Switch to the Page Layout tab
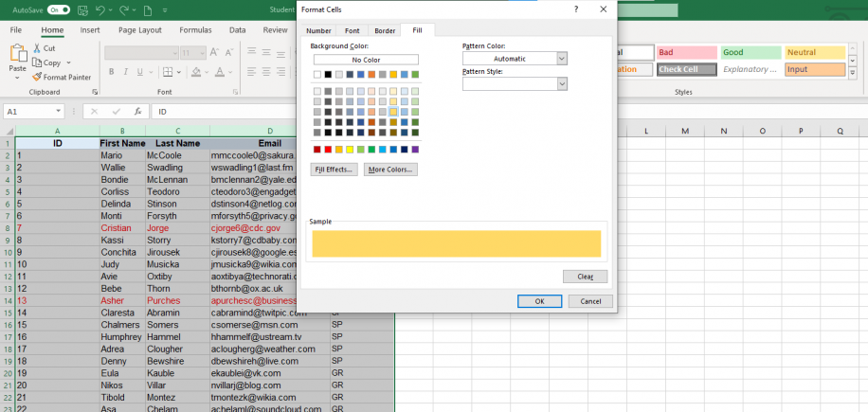Screen dimensions: 868x412 [140, 30]
